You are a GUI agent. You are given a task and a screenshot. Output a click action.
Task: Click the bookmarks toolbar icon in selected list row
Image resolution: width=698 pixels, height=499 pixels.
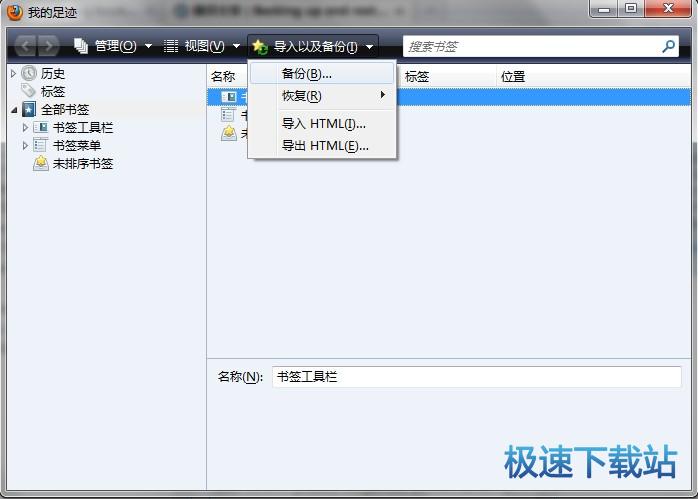coord(229,97)
